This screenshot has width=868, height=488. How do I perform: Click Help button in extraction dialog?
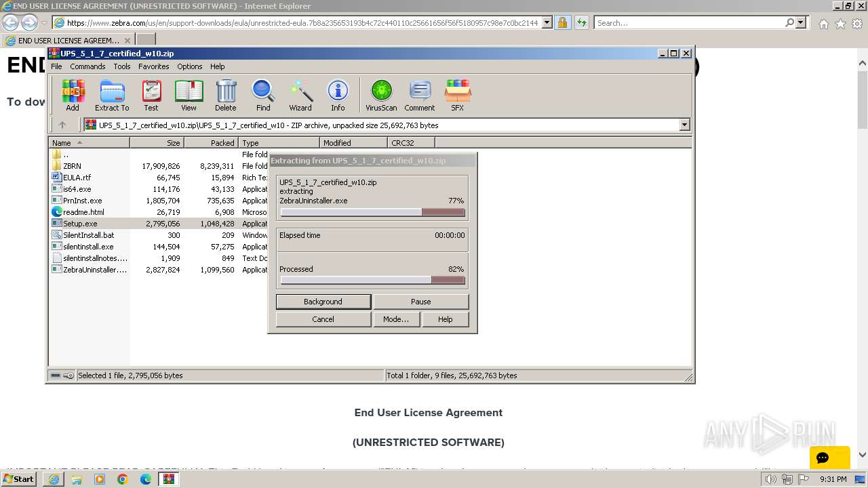point(446,319)
